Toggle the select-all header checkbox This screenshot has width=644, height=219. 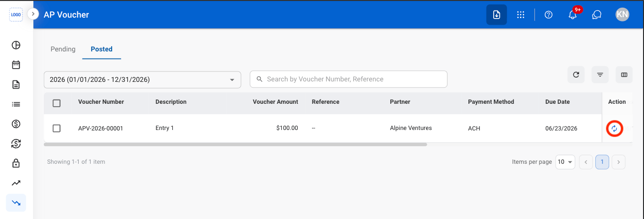pyautogui.click(x=57, y=103)
